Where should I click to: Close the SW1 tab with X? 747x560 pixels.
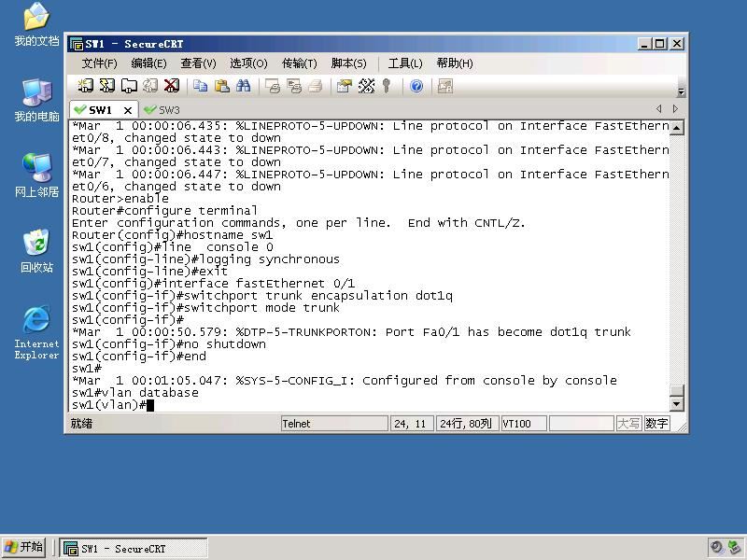[128, 110]
